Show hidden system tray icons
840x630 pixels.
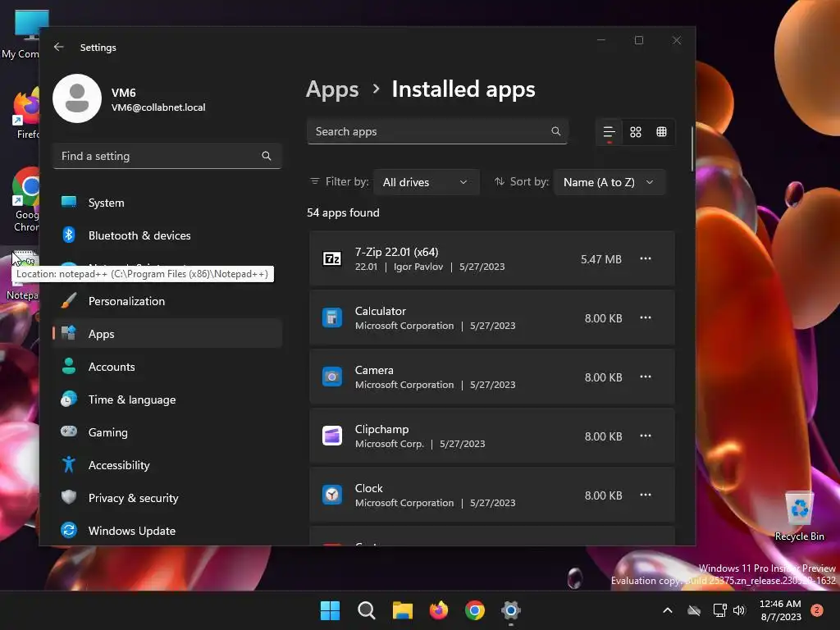tap(668, 610)
